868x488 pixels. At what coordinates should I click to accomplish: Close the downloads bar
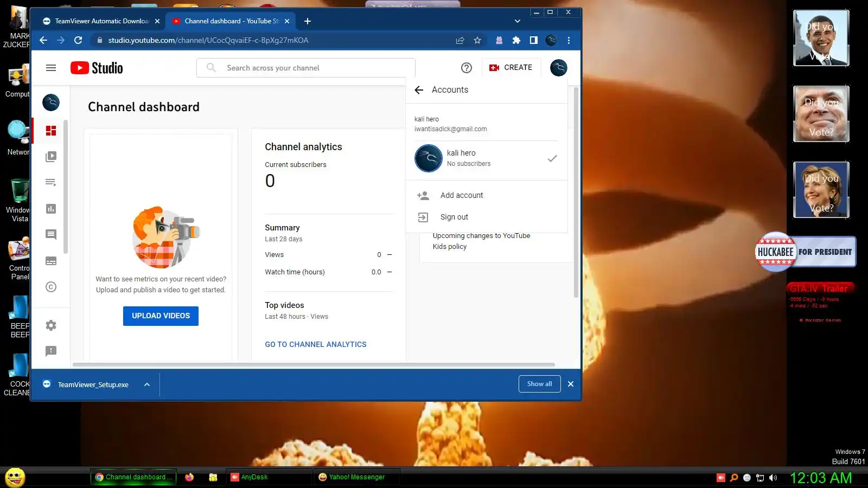pos(571,384)
